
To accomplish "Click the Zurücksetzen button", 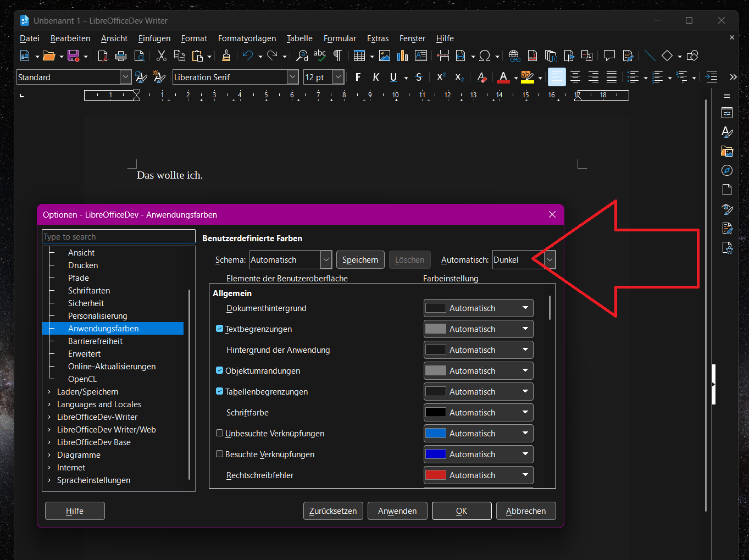I will pos(333,511).
